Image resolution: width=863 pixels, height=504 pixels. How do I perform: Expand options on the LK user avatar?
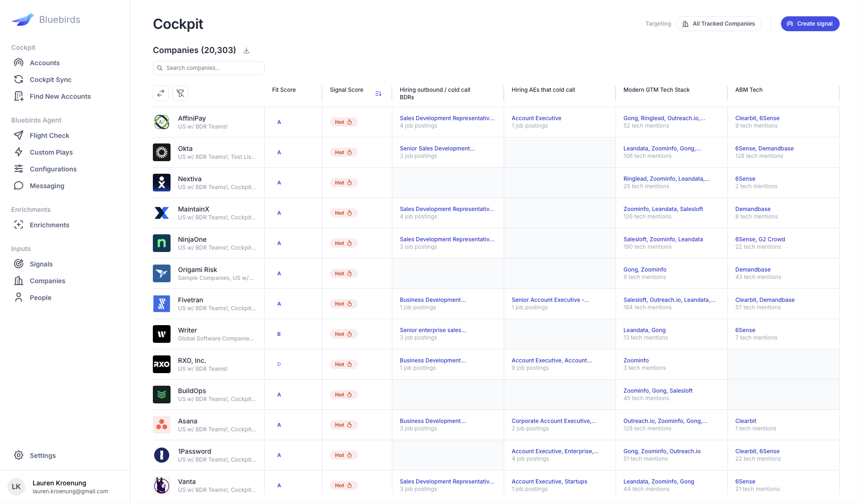[16, 486]
